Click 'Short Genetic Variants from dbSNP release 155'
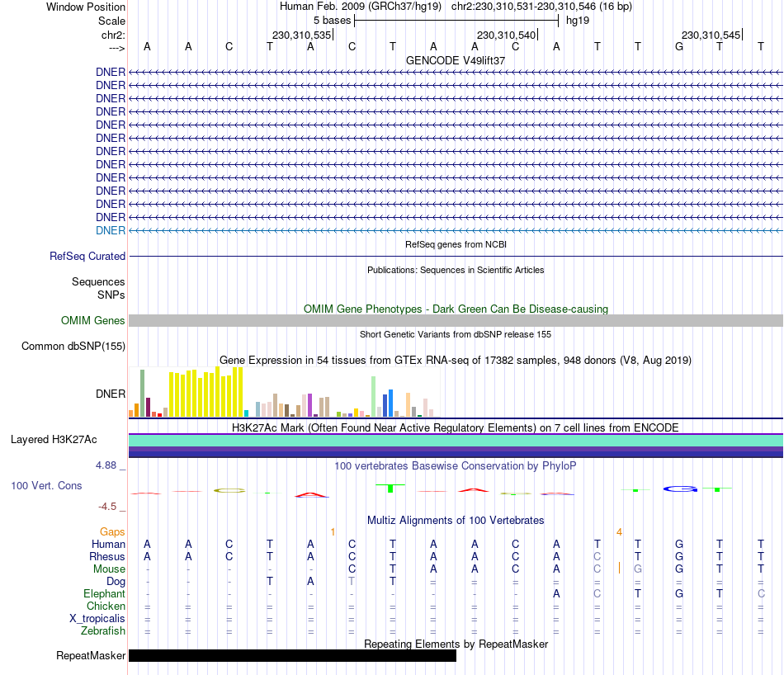 click(456, 334)
